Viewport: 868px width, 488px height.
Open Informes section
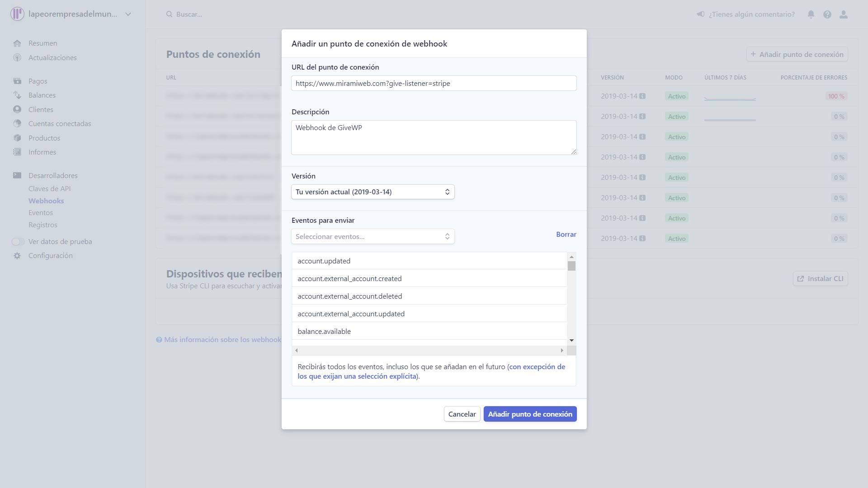[x=42, y=152]
